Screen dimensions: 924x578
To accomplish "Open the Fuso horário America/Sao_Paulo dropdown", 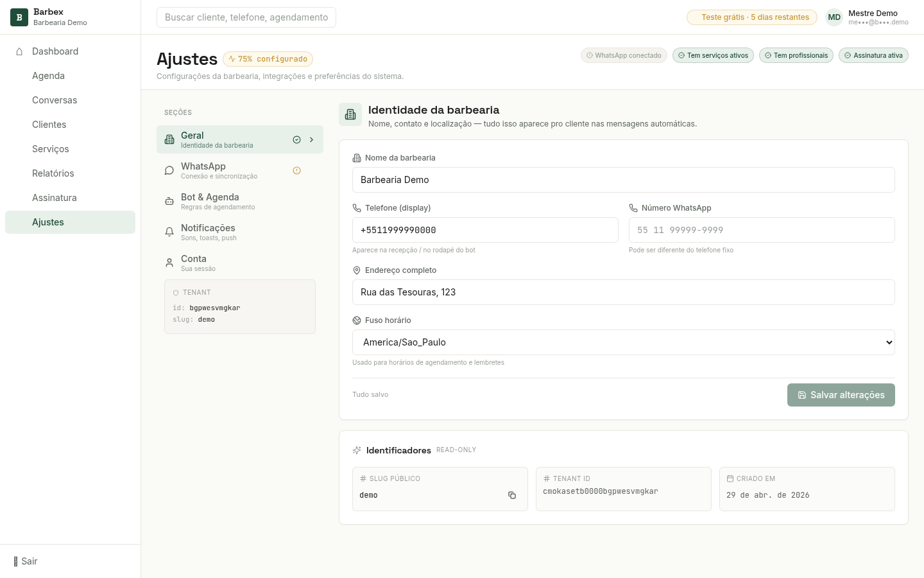I will click(x=624, y=342).
